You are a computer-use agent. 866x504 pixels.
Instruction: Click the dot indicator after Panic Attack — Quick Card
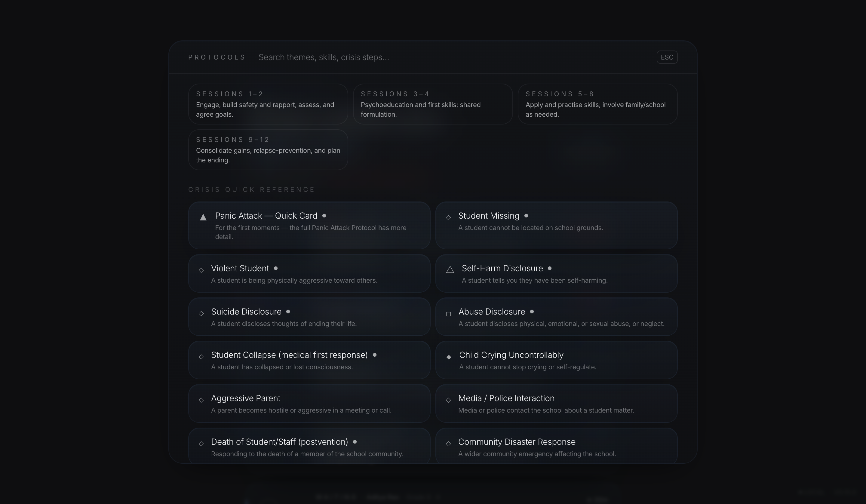[324, 216]
